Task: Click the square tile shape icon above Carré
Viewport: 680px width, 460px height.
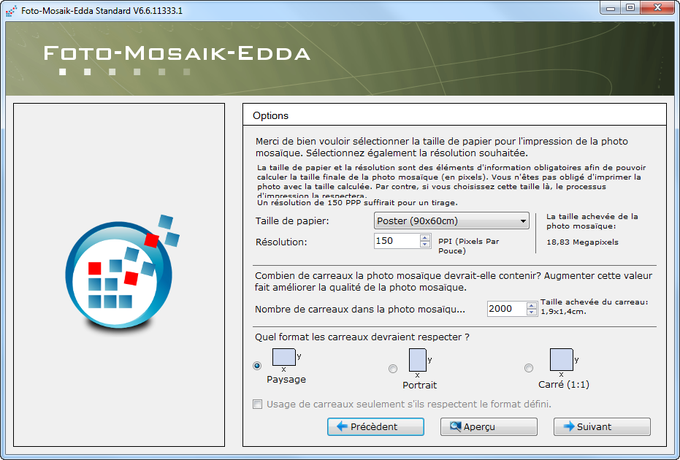Action: pyautogui.click(x=561, y=359)
